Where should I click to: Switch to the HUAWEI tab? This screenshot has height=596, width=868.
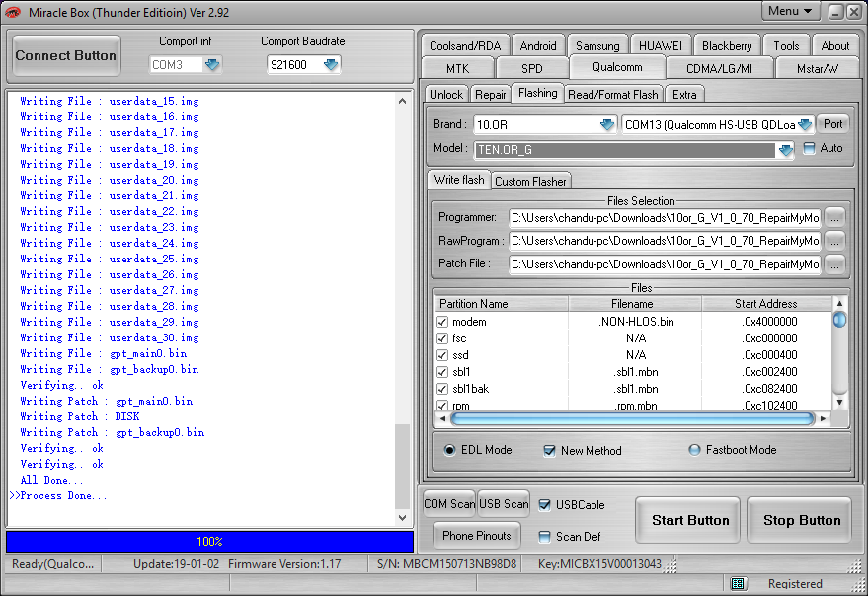click(x=661, y=46)
